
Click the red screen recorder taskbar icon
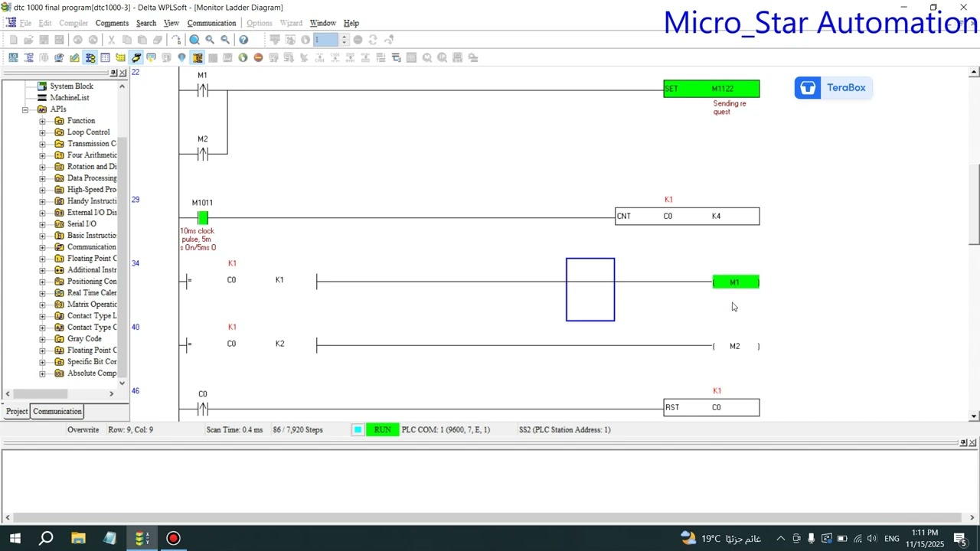[173, 538]
